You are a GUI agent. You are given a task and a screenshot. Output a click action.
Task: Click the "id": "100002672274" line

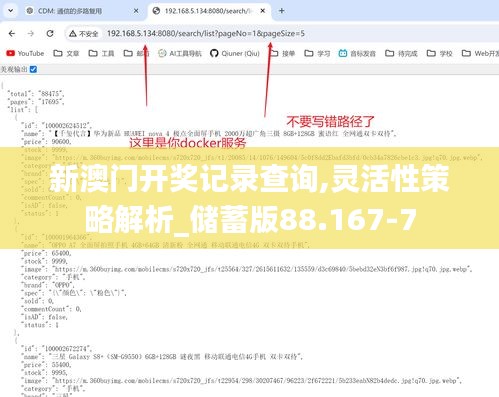[57, 349]
